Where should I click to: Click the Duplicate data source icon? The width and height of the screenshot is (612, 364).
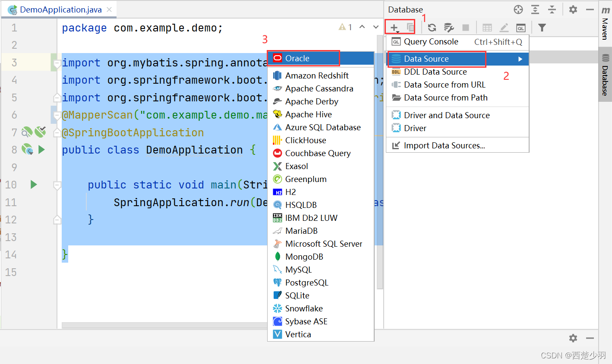(x=410, y=28)
